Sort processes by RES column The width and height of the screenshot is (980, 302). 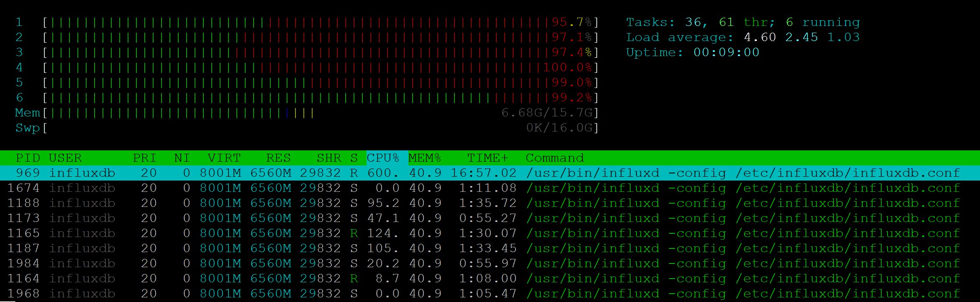[x=278, y=158]
